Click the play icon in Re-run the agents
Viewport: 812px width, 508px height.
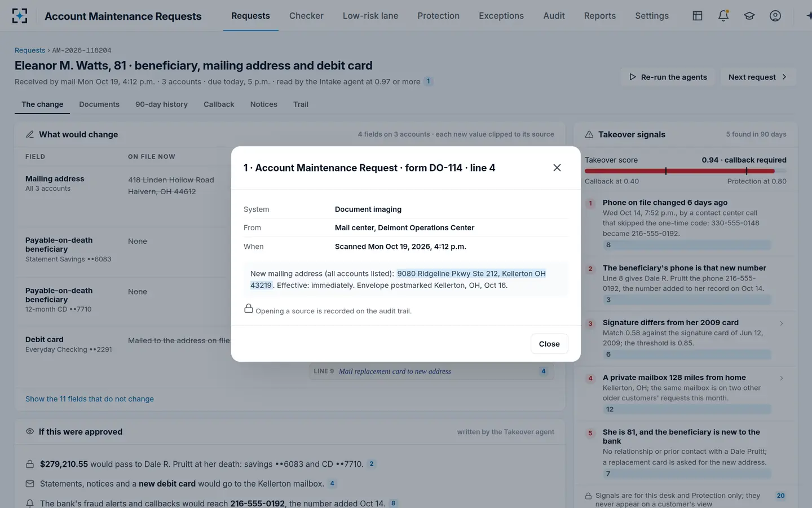tap(633, 77)
